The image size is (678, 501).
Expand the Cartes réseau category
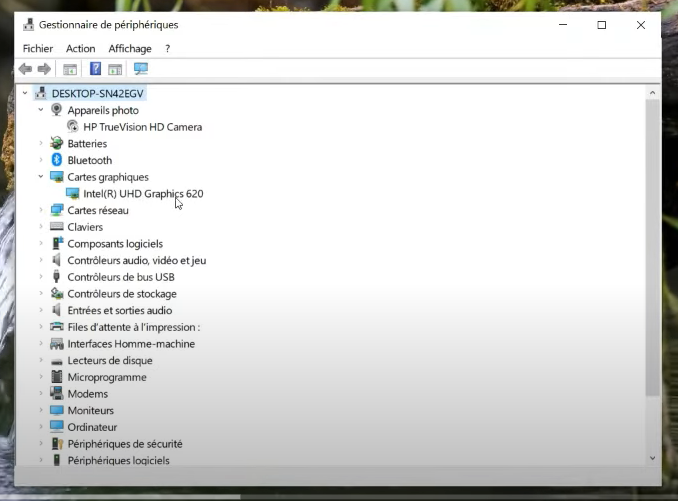41,211
